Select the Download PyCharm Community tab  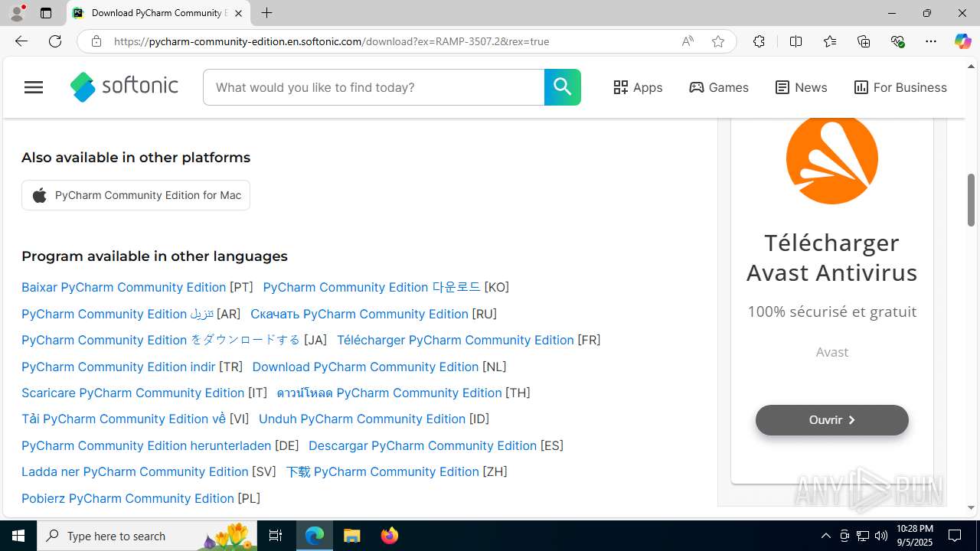click(158, 13)
